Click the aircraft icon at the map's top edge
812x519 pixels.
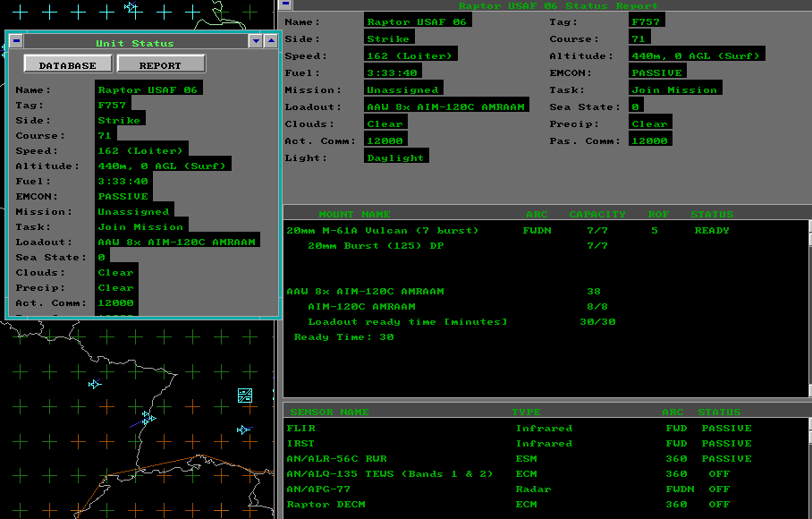[x=131, y=7]
